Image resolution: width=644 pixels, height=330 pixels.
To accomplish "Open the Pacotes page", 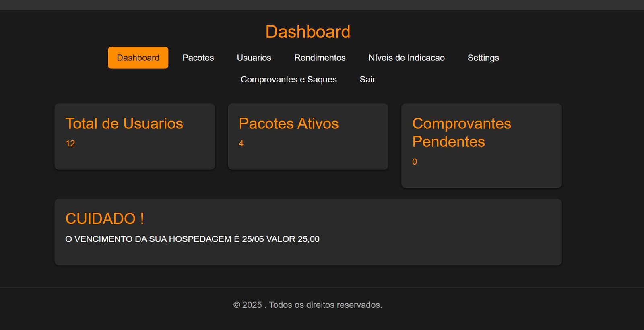I will click(198, 58).
